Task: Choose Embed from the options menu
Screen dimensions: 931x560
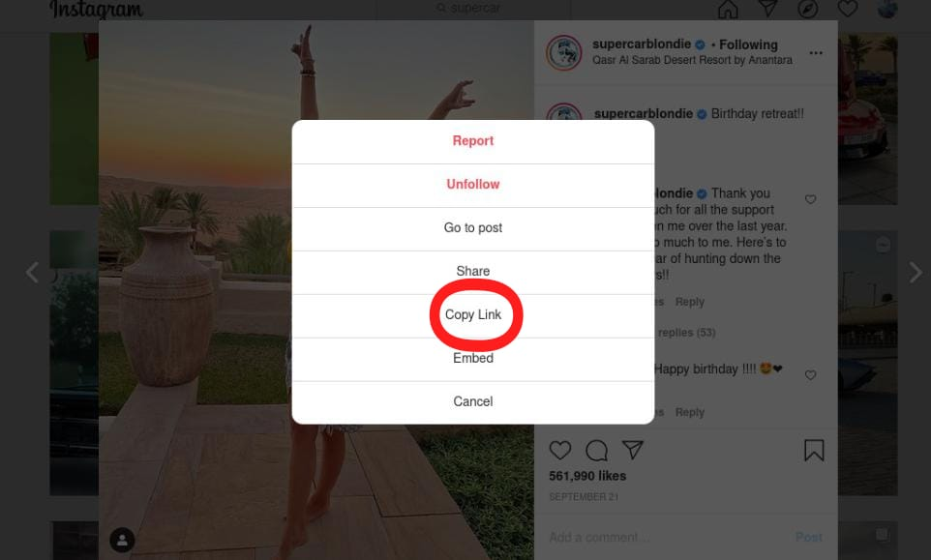Action: coord(473,358)
